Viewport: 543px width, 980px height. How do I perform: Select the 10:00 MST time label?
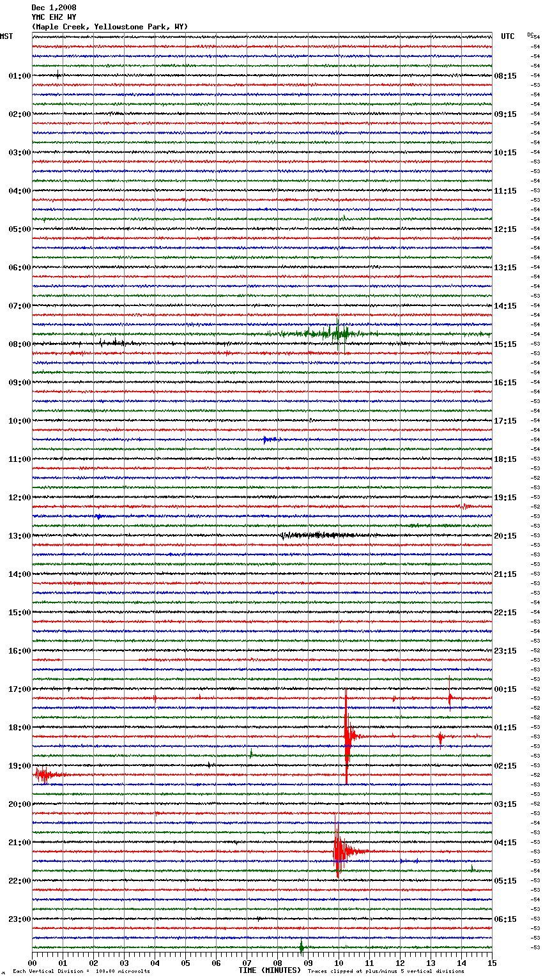pyautogui.click(x=20, y=421)
